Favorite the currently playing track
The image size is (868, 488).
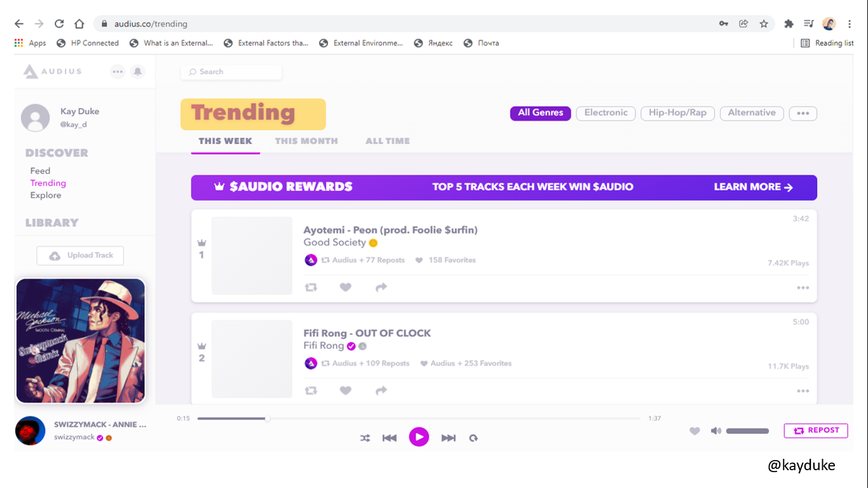(x=695, y=431)
